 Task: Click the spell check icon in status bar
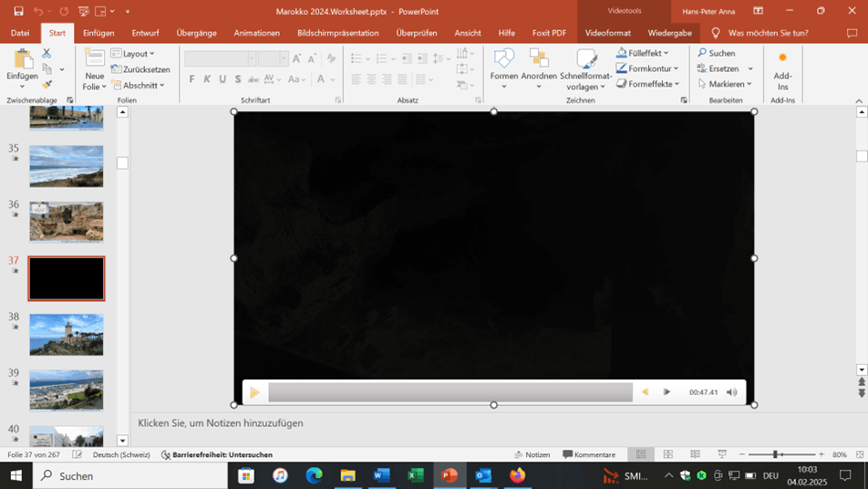point(77,454)
